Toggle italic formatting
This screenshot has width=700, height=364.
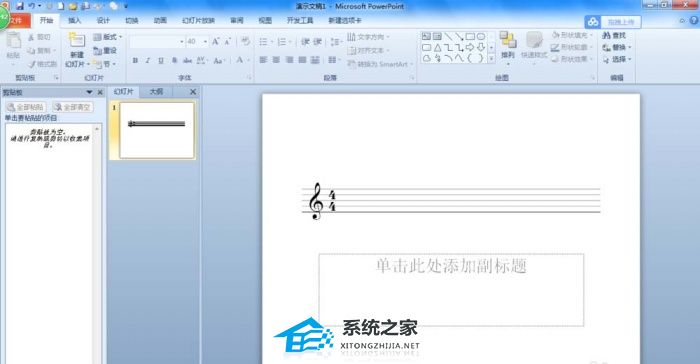148,60
